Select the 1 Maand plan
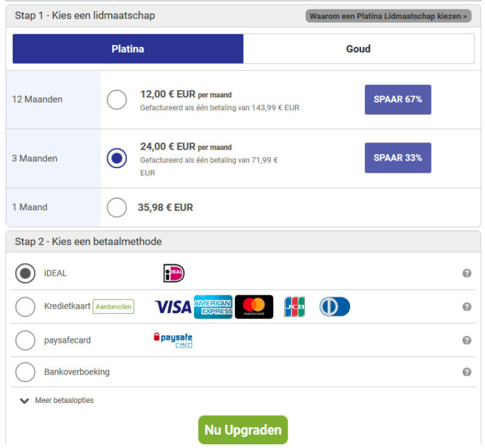485x448 pixels. [x=117, y=208]
